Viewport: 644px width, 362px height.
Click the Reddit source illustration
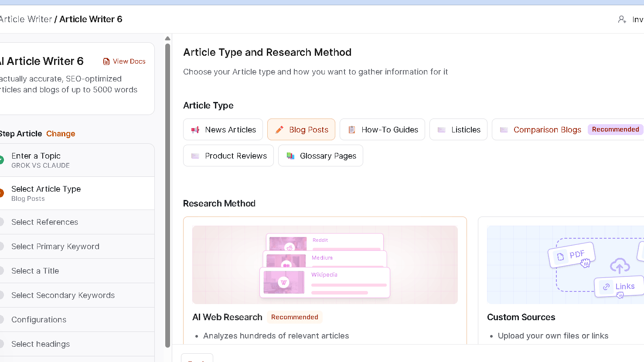(x=325, y=242)
